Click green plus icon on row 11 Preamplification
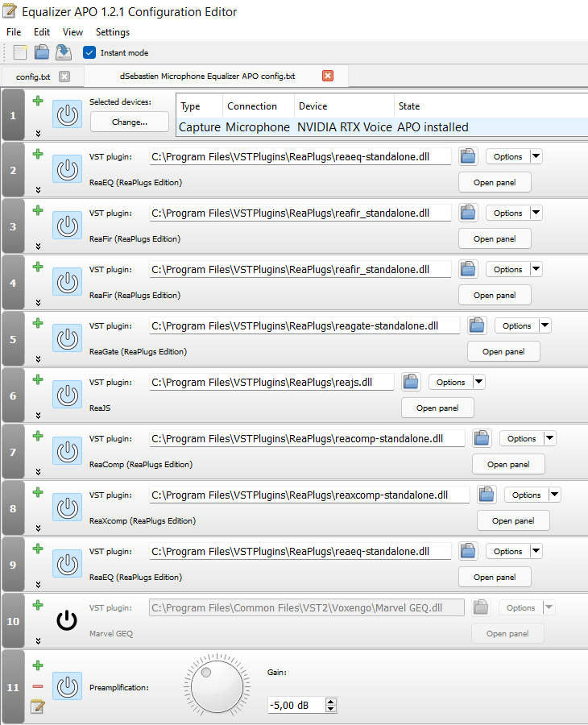Screen dimensions: 588x725 coord(38,665)
